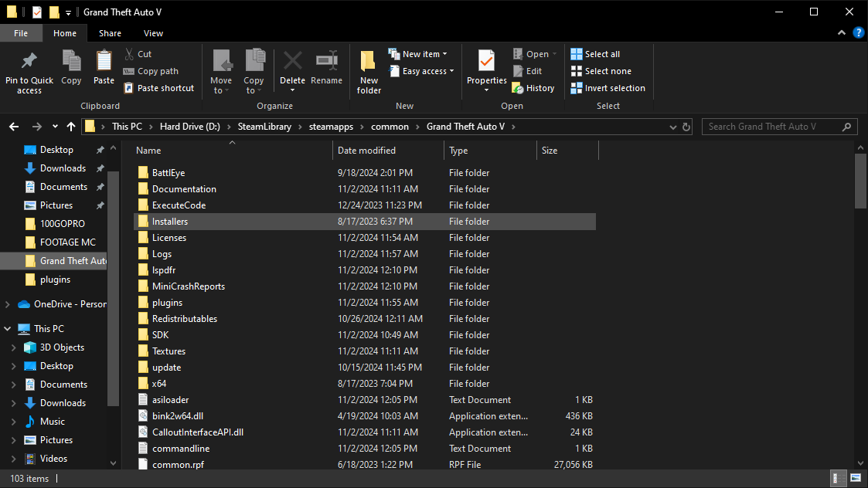Open the File menu tab

[21, 33]
